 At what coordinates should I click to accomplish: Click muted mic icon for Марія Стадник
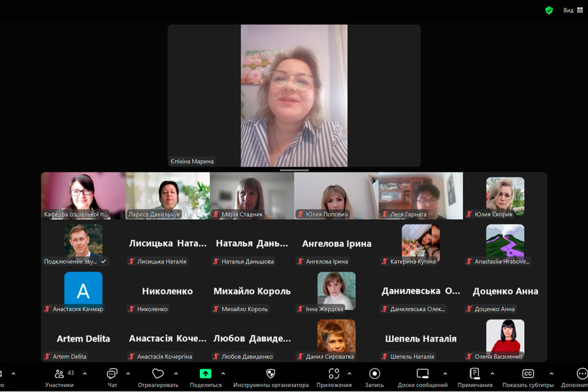216,214
